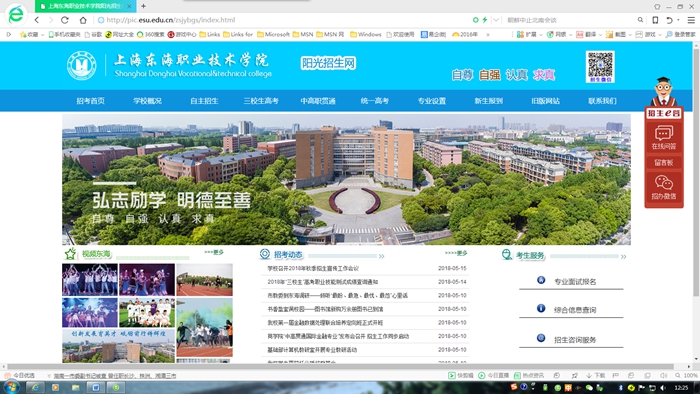This screenshot has height=394, width=700.
Task: Click the 阳光招生网 banner label
Action: click(x=328, y=63)
